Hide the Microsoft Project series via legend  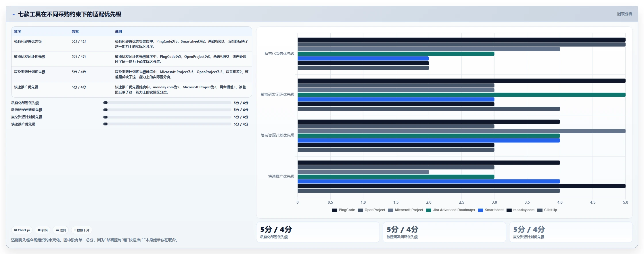[x=405, y=210]
